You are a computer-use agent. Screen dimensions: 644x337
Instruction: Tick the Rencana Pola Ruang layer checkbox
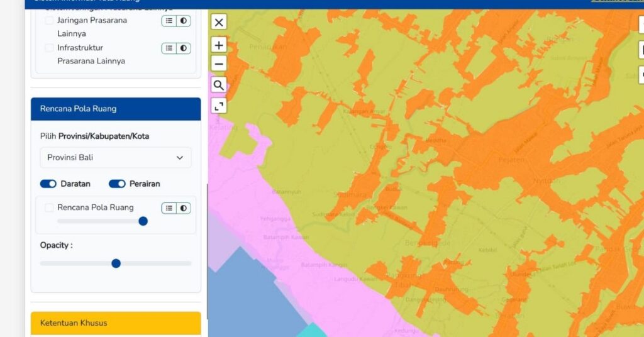49,207
